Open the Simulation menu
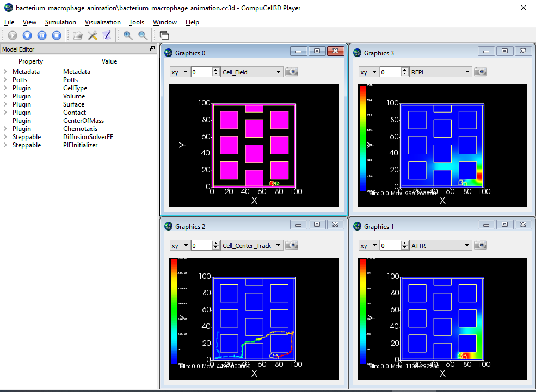 [x=60, y=22]
